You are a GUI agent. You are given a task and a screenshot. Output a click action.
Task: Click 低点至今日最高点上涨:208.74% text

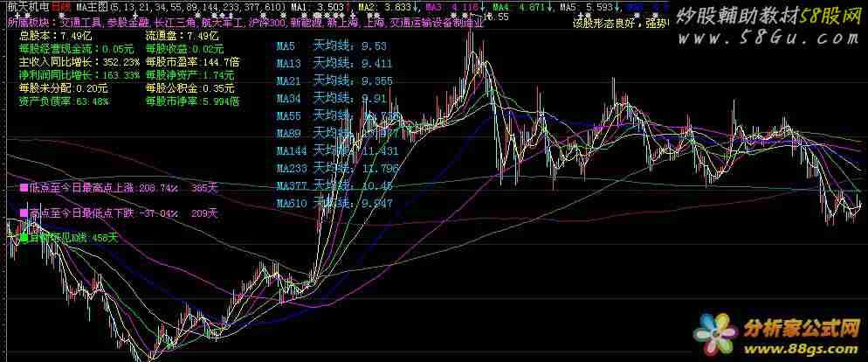[103, 188]
